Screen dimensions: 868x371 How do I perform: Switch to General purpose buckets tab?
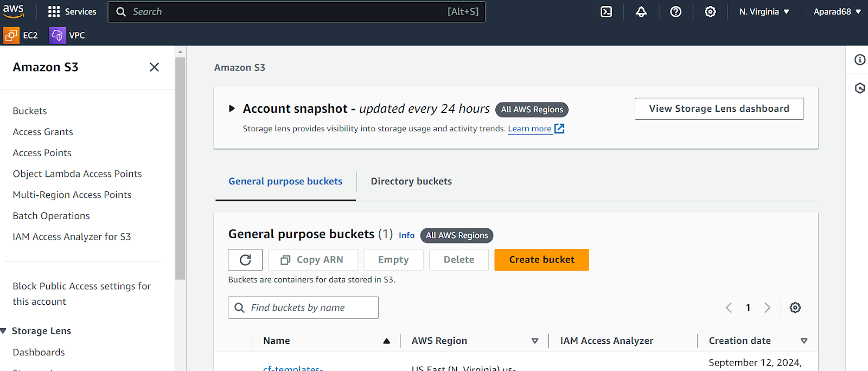[285, 181]
